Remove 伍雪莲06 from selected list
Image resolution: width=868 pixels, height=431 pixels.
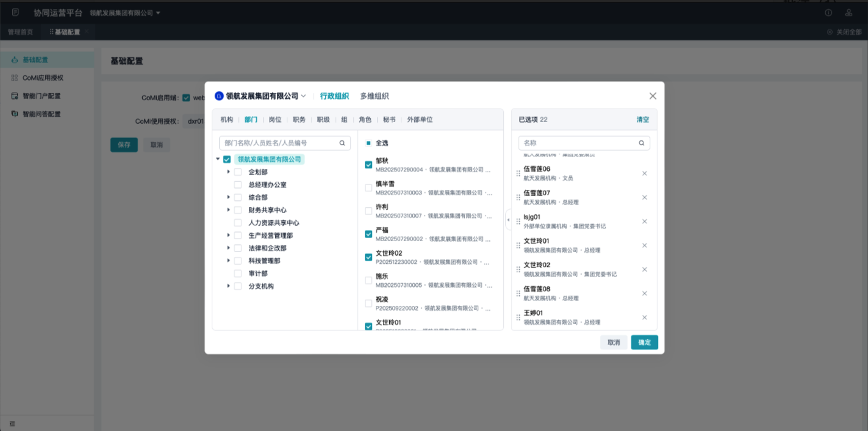[644, 173]
